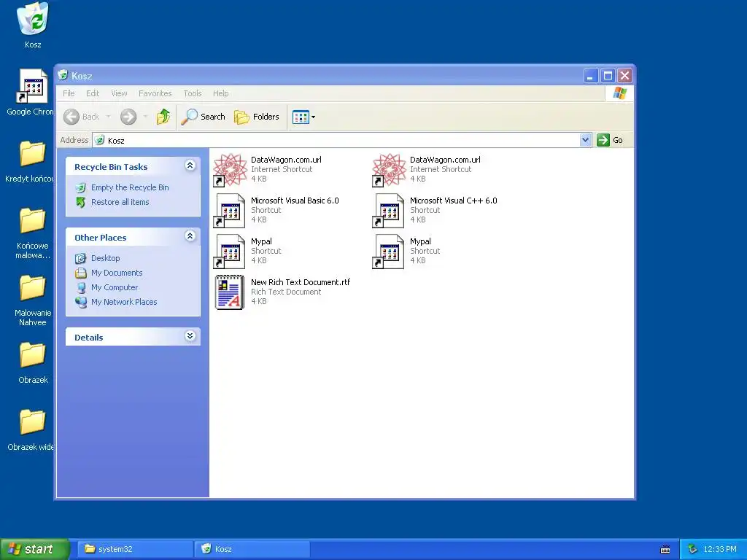747x560 pixels.
Task: Open My Documents link
Action: pos(117,273)
